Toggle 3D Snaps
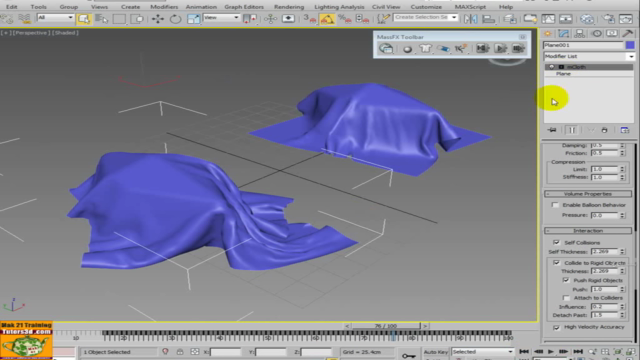 (309, 19)
